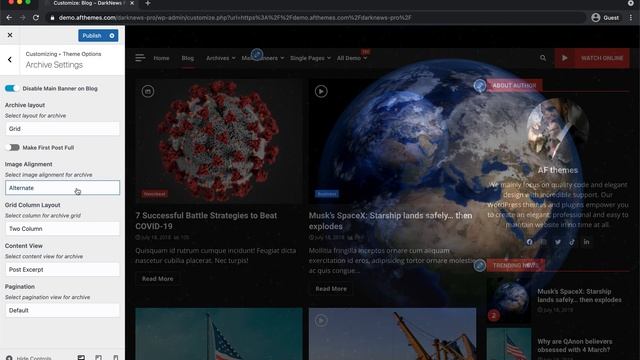Open 'Musk's SpaceX: Starship lands' main post title
640x360 pixels.
point(390,221)
